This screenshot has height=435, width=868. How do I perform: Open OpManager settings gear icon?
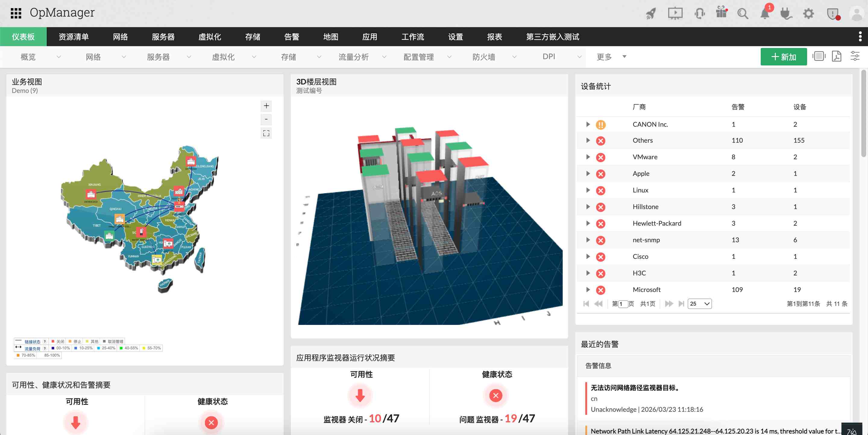click(808, 14)
